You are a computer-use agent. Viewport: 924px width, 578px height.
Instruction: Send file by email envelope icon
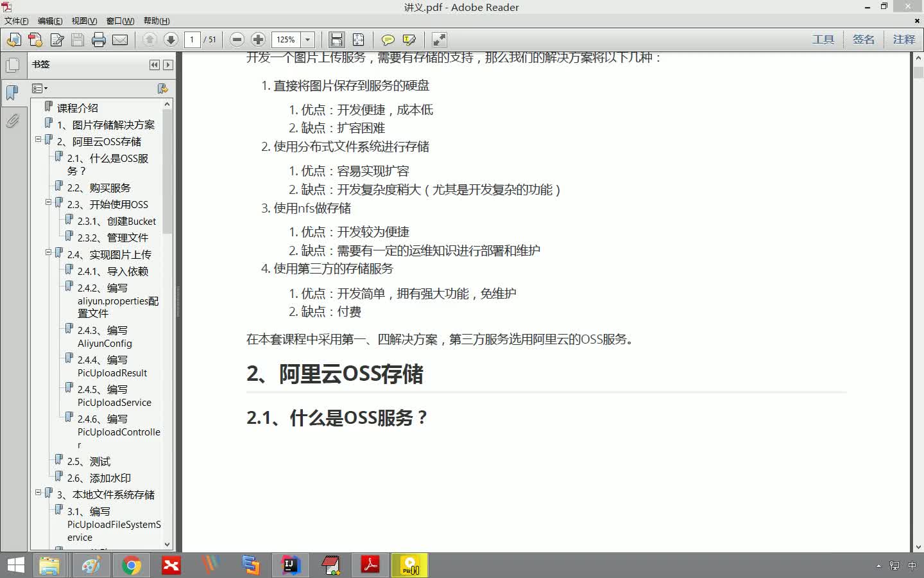[120, 40]
